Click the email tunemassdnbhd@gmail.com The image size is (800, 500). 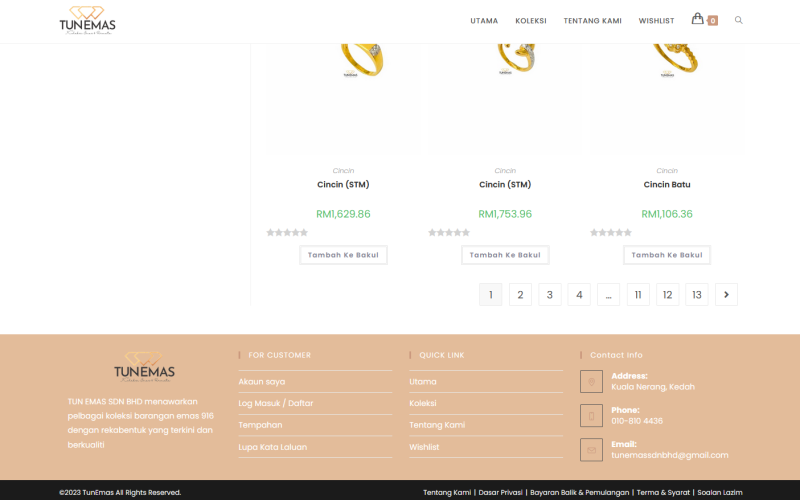(x=669, y=455)
